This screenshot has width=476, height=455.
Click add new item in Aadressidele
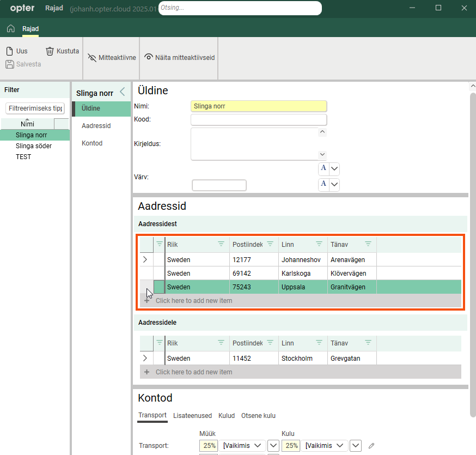click(x=193, y=372)
